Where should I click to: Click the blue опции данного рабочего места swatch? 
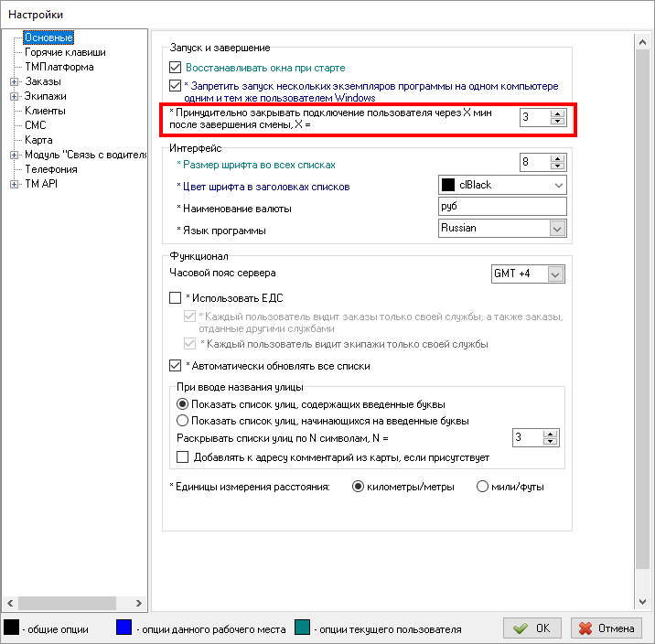[x=123, y=628]
